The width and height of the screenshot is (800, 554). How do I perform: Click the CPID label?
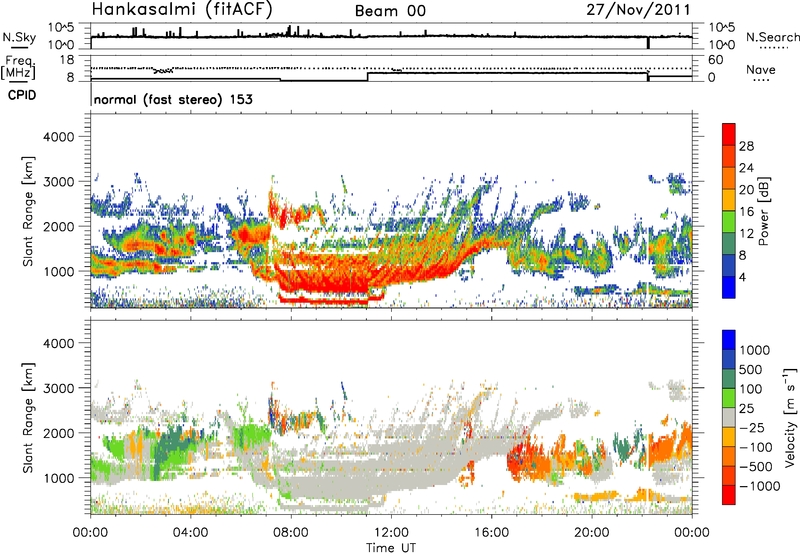[22, 95]
